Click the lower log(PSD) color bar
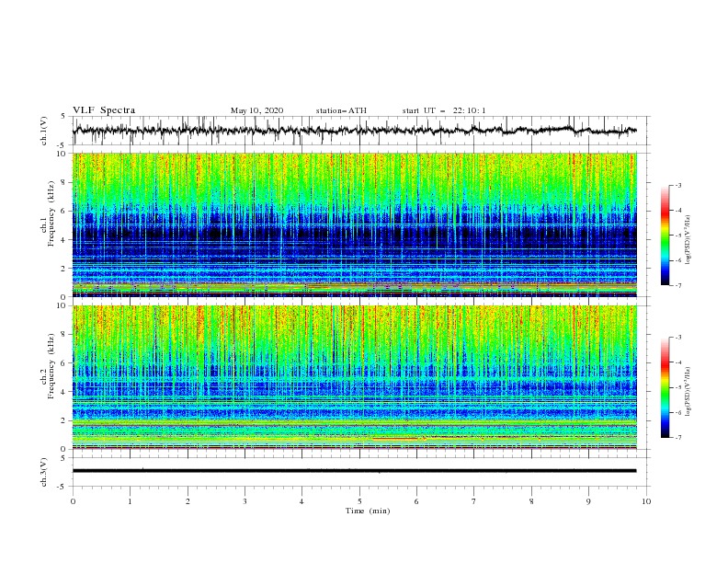Viewport: 728px width, 563px height. tap(665, 387)
